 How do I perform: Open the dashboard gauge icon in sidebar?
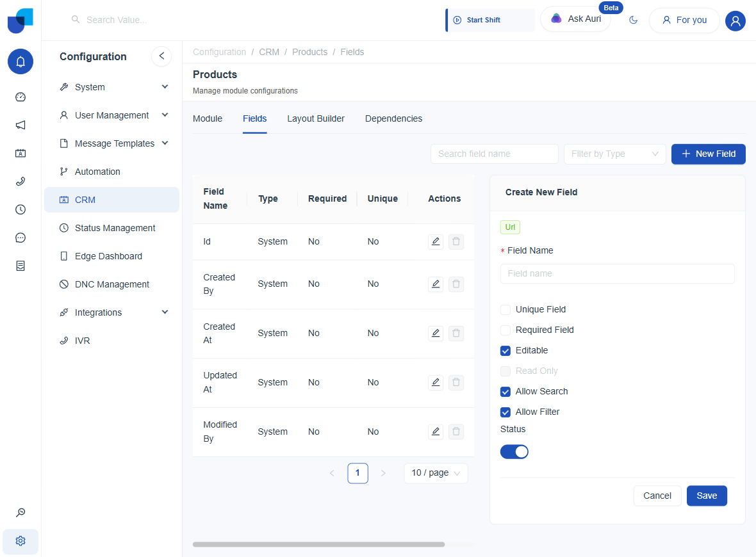click(21, 97)
